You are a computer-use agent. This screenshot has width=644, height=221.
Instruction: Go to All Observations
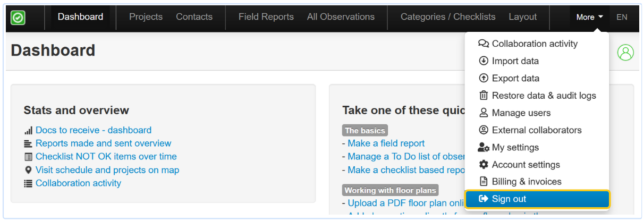[x=341, y=17]
